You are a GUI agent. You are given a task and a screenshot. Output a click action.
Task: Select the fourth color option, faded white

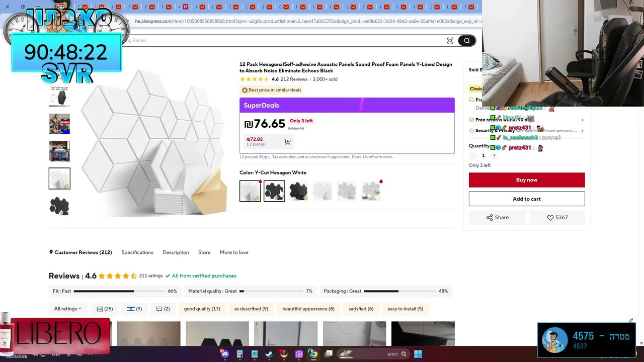(323, 191)
